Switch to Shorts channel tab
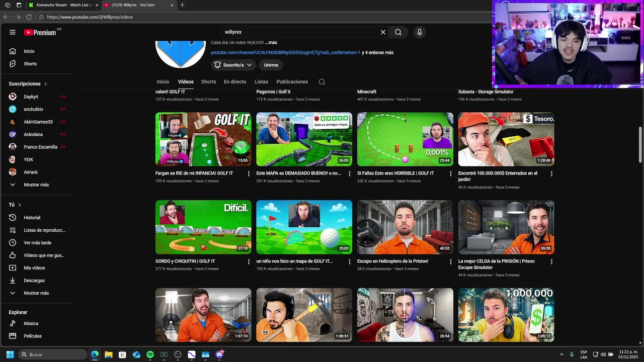 pos(208,81)
